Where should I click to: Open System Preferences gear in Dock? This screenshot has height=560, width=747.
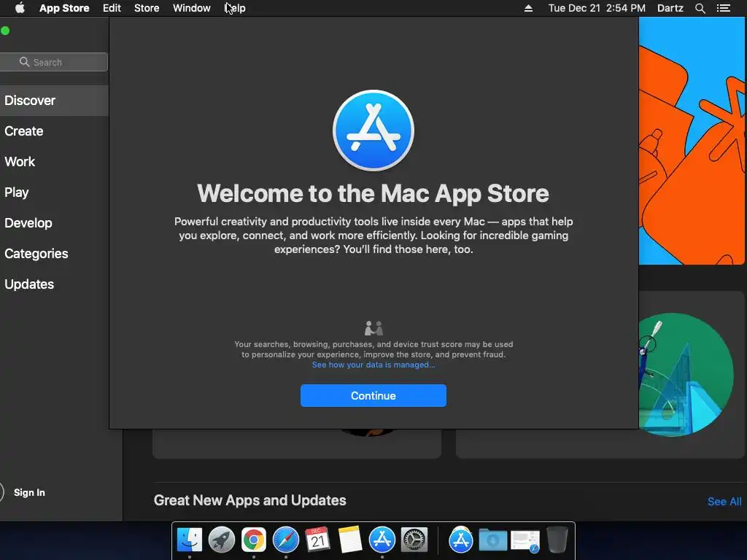click(x=414, y=540)
